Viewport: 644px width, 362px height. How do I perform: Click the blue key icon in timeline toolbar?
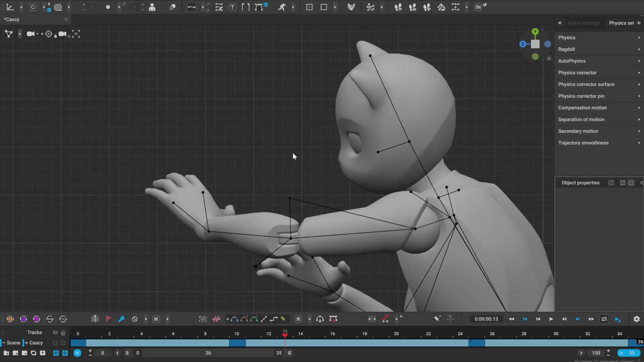(x=121, y=319)
